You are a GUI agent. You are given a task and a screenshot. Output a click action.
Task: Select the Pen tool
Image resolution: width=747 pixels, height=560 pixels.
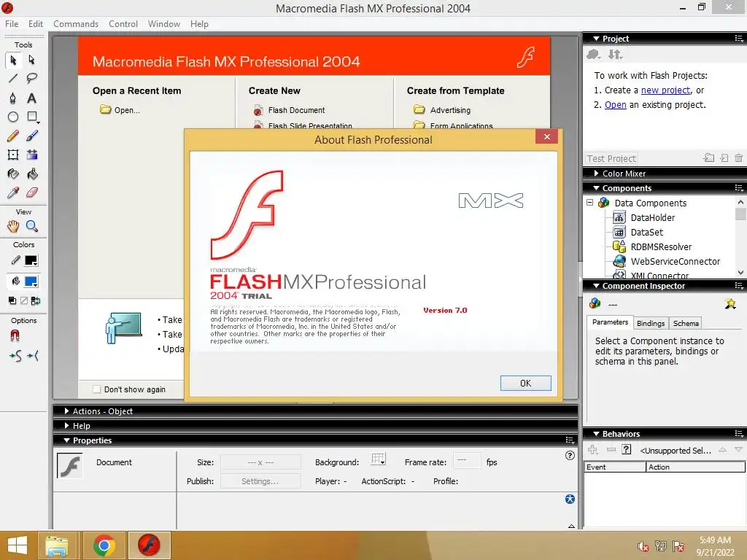pyautogui.click(x=13, y=98)
